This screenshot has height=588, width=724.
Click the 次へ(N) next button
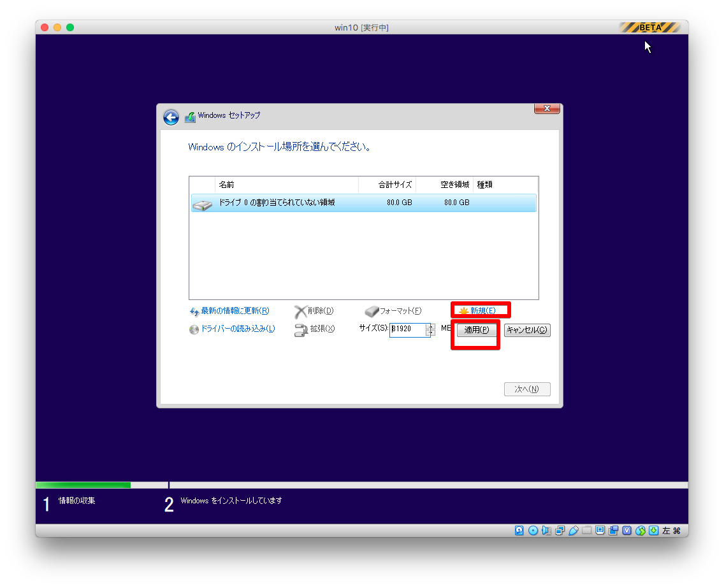coord(527,389)
